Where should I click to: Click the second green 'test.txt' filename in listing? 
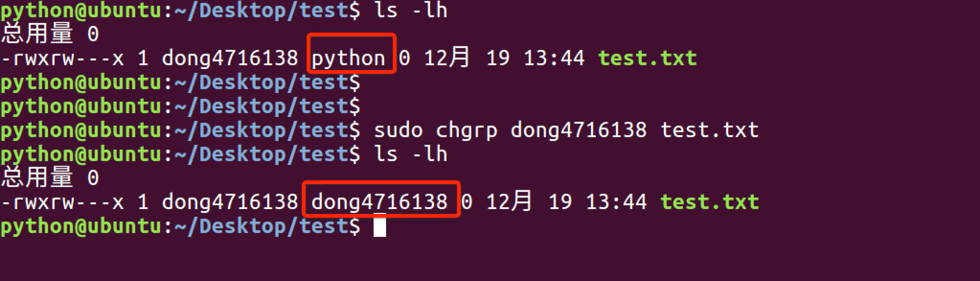click(709, 202)
